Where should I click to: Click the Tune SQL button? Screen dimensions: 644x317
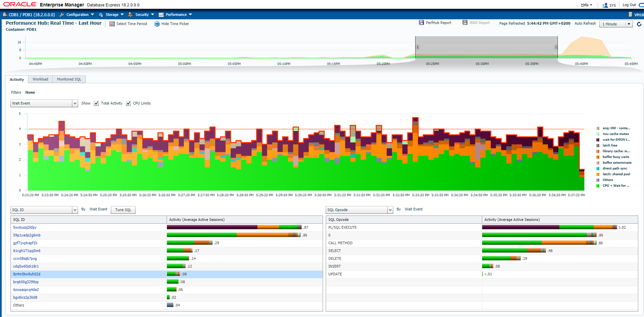tap(123, 210)
